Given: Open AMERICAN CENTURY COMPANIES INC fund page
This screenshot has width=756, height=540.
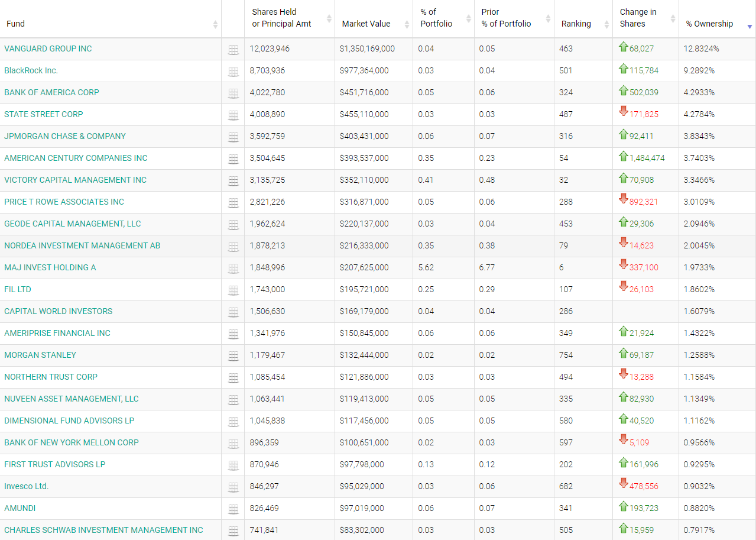Looking at the screenshot, I should point(76,158).
